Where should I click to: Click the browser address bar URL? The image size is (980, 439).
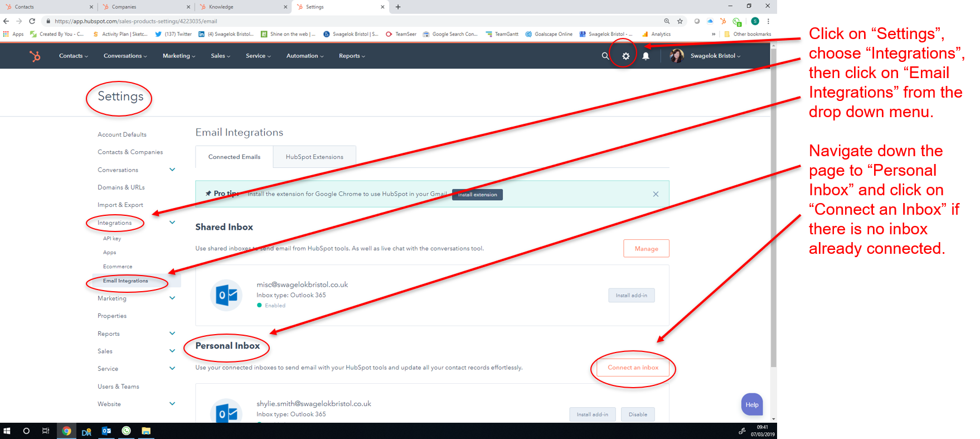coord(136,21)
